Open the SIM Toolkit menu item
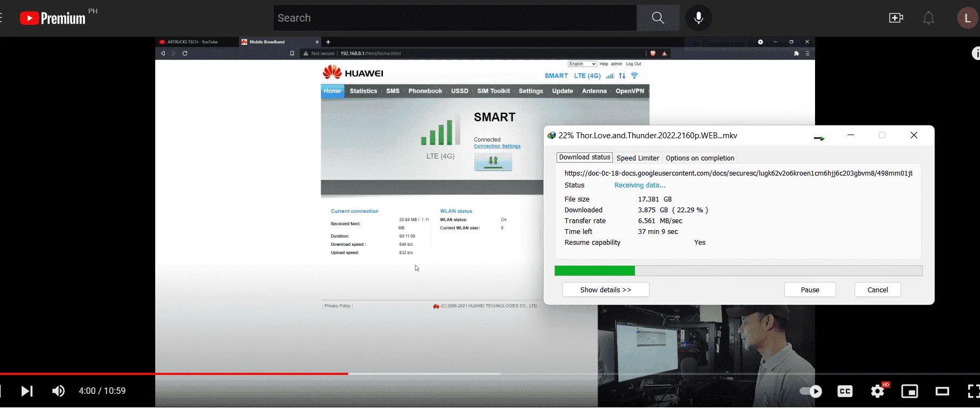This screenshot has width=980, height=409. coord(493,91)
